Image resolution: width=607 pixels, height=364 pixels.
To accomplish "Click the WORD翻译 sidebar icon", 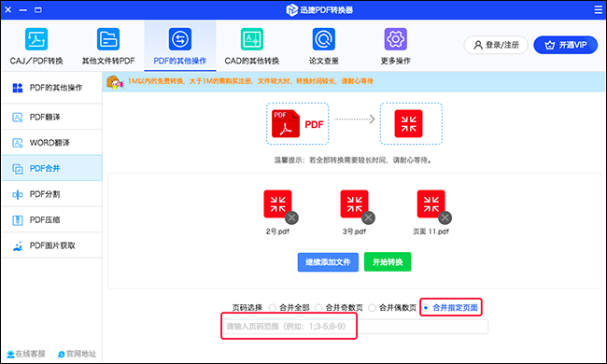I will [x=18, y=143].
